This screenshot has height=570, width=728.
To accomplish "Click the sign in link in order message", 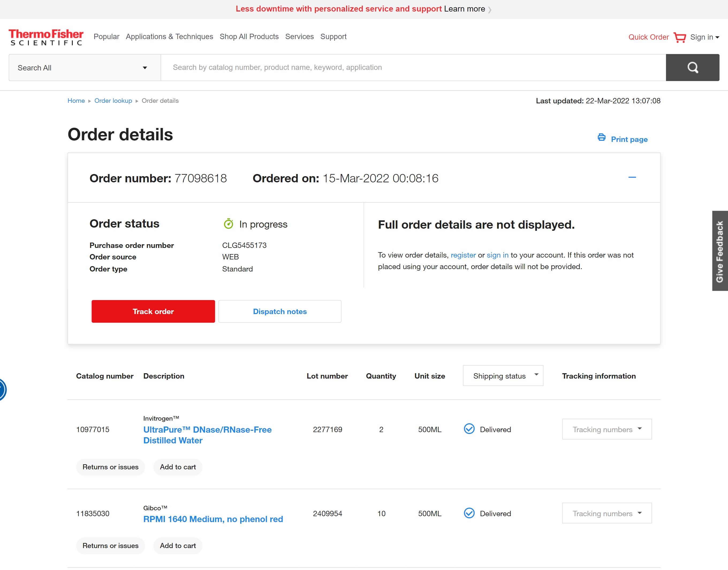I will [x=497, y=255].
